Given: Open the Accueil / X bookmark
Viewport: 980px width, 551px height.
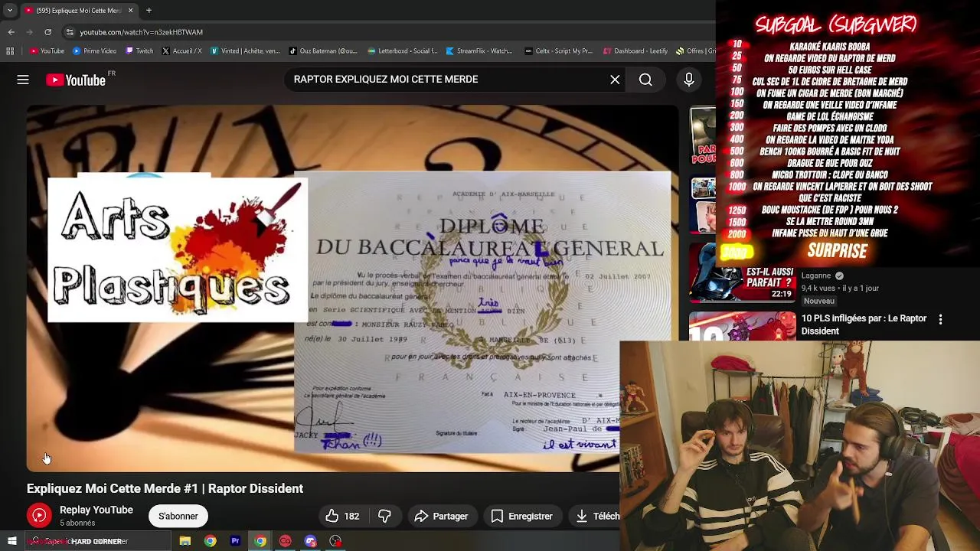Looking at the screenshot, I should [182, 51].
